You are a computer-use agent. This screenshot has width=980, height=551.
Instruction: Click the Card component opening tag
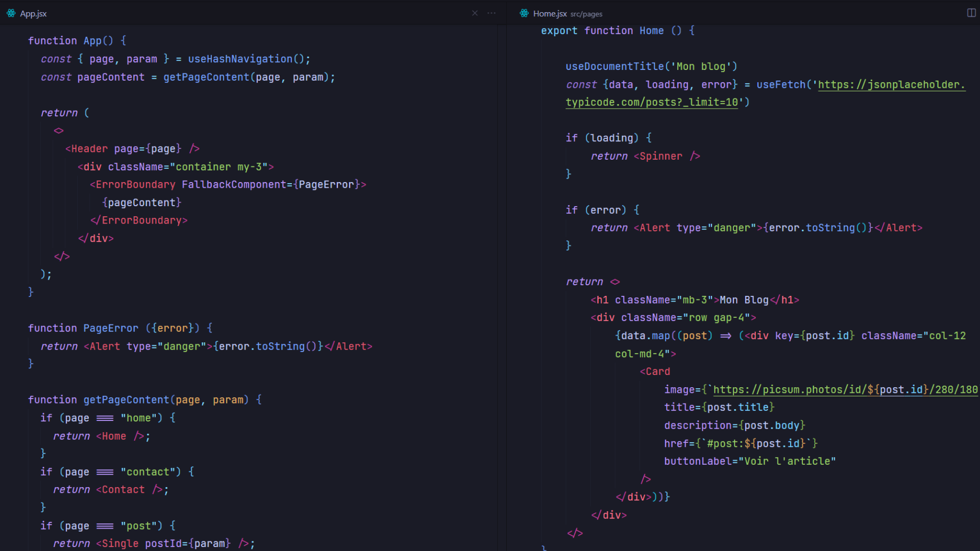tap(657, 372)
